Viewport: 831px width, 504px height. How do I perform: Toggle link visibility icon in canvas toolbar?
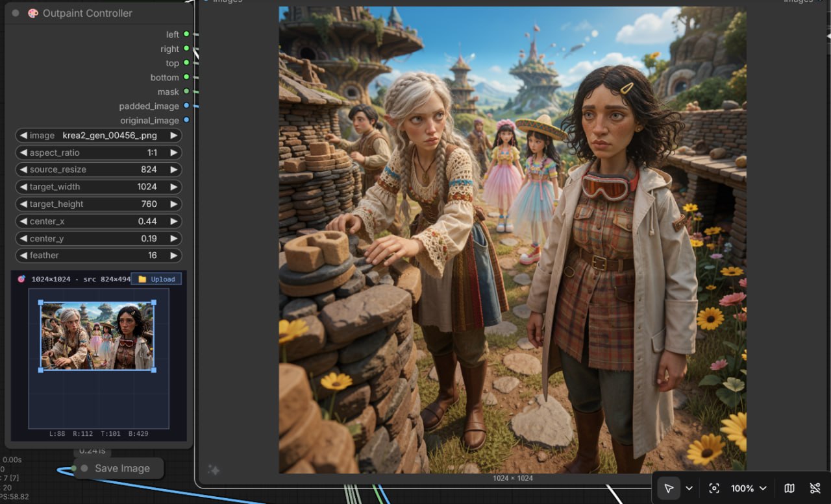pyautogui.click(x=815, y=488)
